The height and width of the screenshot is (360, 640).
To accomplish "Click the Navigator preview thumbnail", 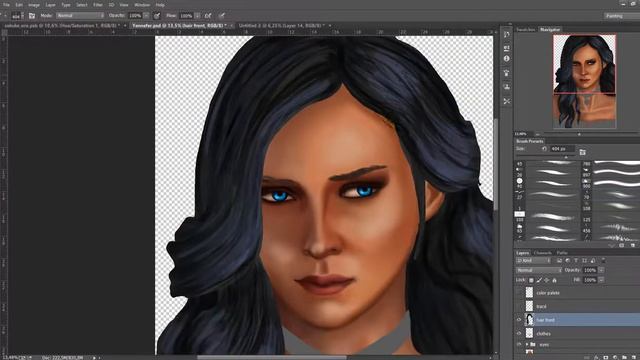I will (x=584, y=81).
